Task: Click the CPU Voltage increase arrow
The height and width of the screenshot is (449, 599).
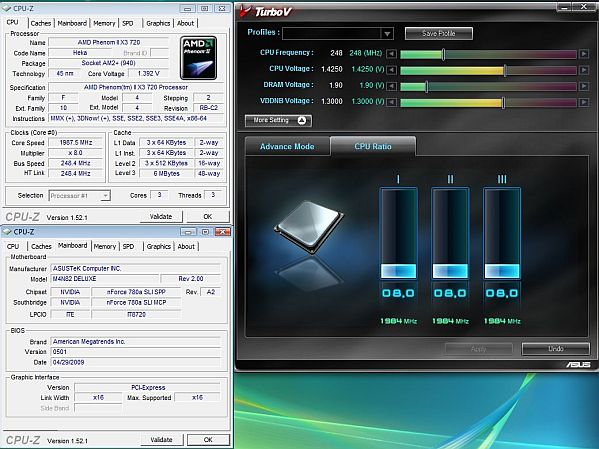Action: point(584,70)
